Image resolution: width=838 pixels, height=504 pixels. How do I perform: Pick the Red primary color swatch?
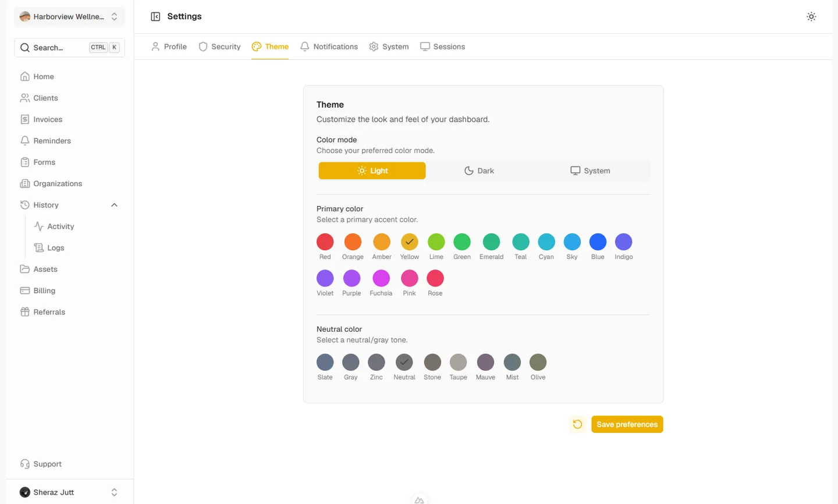325,242
